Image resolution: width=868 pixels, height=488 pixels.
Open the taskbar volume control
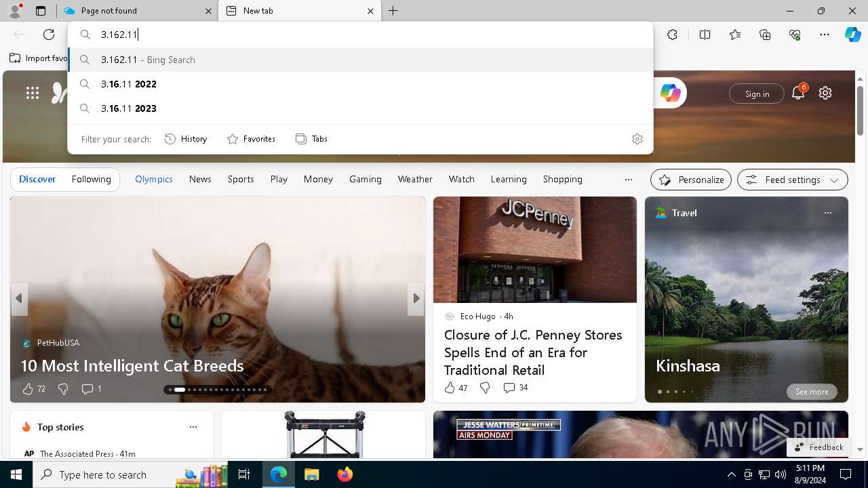781,474
